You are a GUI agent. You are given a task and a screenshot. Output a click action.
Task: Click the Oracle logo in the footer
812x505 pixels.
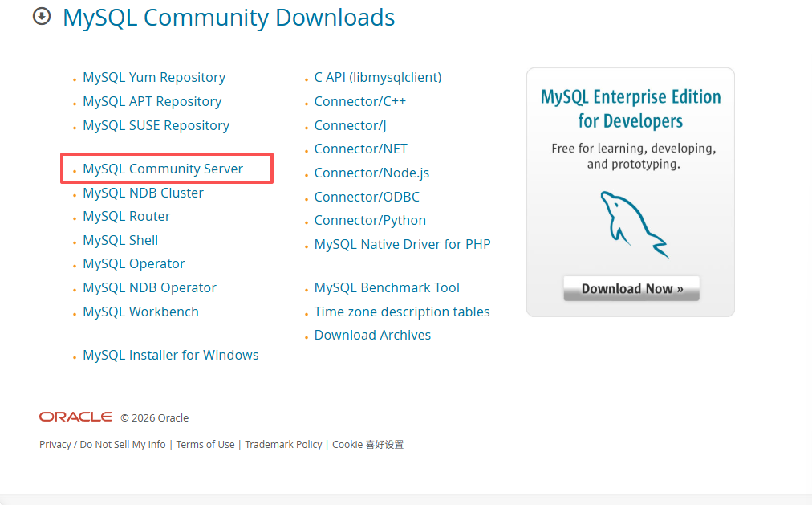tap(75, 417)
